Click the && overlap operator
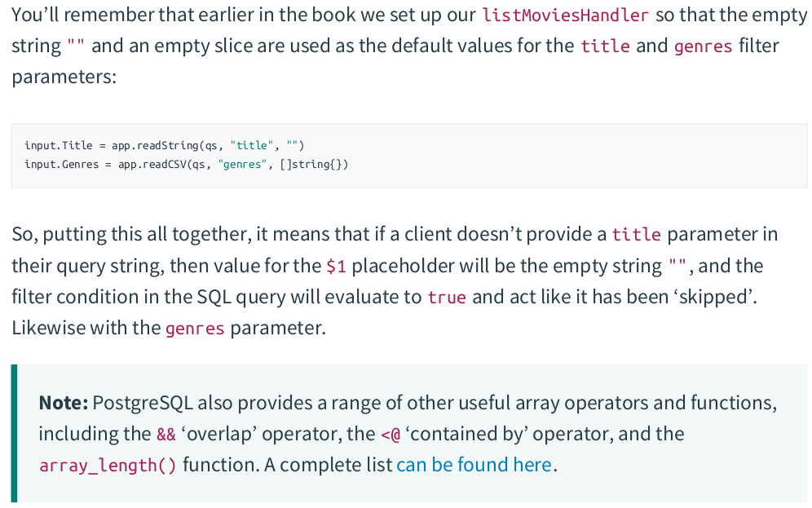Viewport: 812px width, 508px height. [x=165, y=434]
